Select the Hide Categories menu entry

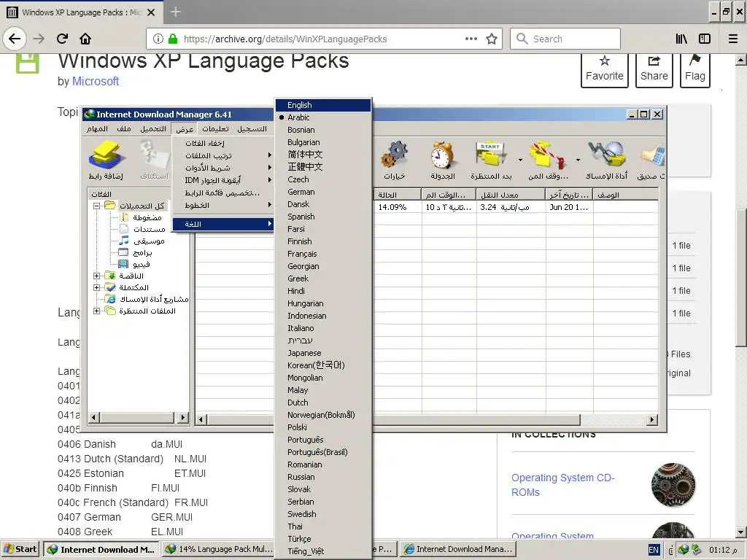(x=223, y=144)
